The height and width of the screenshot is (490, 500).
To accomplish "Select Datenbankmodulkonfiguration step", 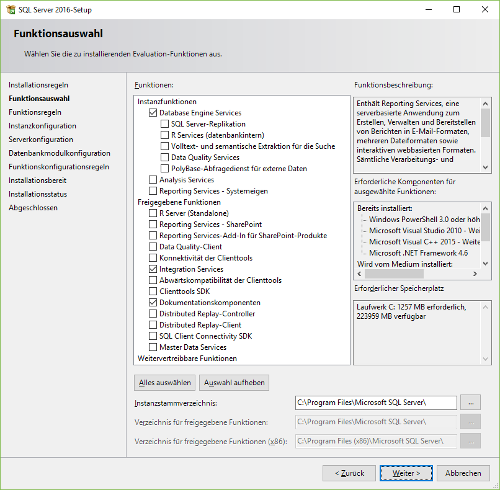I will (59, 153).
